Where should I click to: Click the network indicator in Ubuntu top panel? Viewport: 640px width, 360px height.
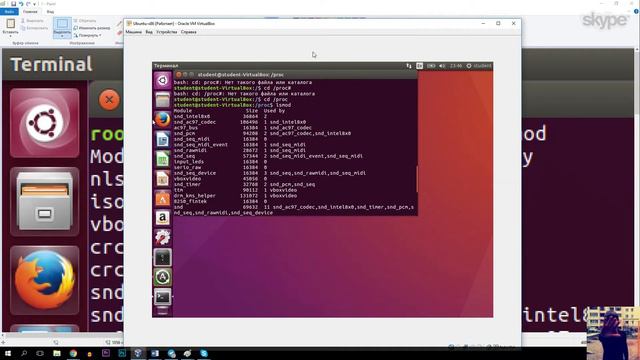409,66
